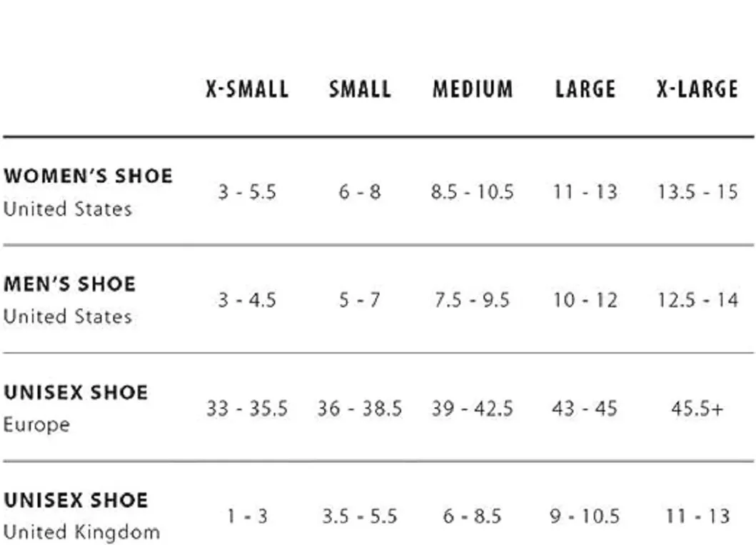
Task: Select women's Medium size 8.5 - 10.5
Action: pos(473,192)
